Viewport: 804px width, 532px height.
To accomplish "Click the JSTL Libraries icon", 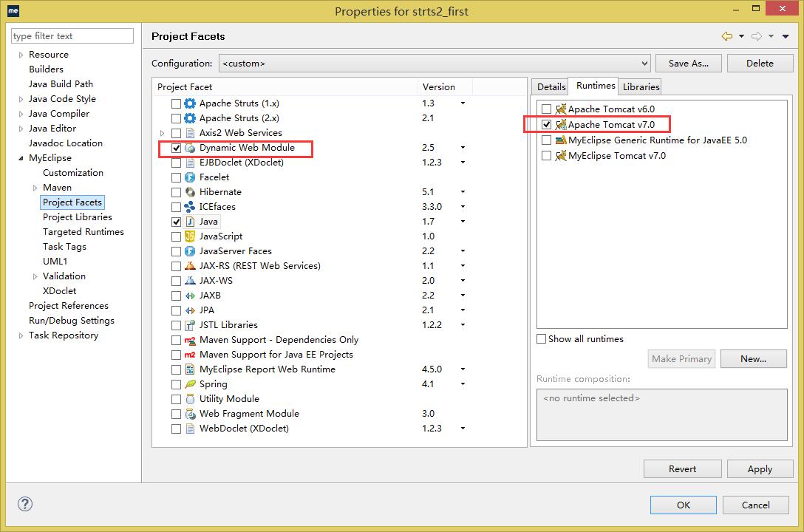I will coord(190,325).
